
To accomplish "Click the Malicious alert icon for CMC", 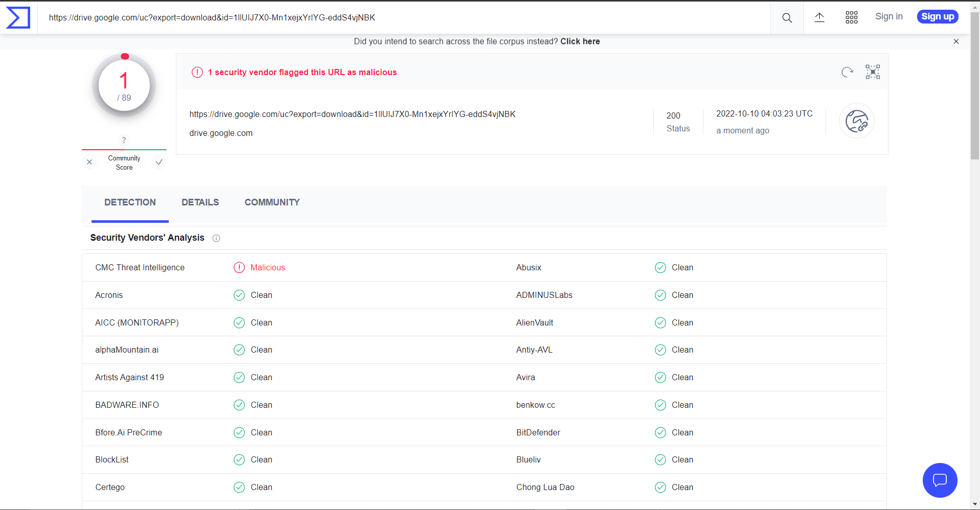I will tap(239, 268).
